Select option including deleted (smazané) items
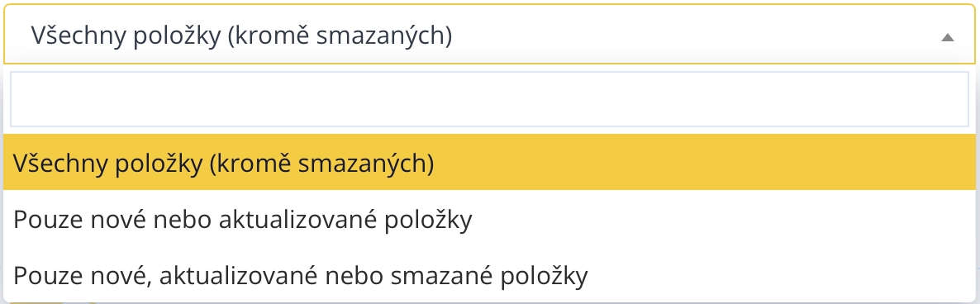Image resolution: width=980 pixels, height=304 pixels. click(489, 274)
